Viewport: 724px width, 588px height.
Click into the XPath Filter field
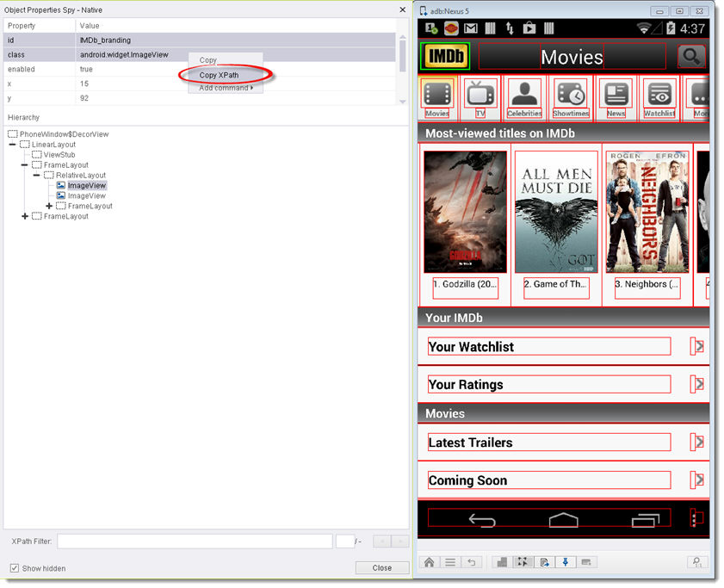tap(195, 542)
